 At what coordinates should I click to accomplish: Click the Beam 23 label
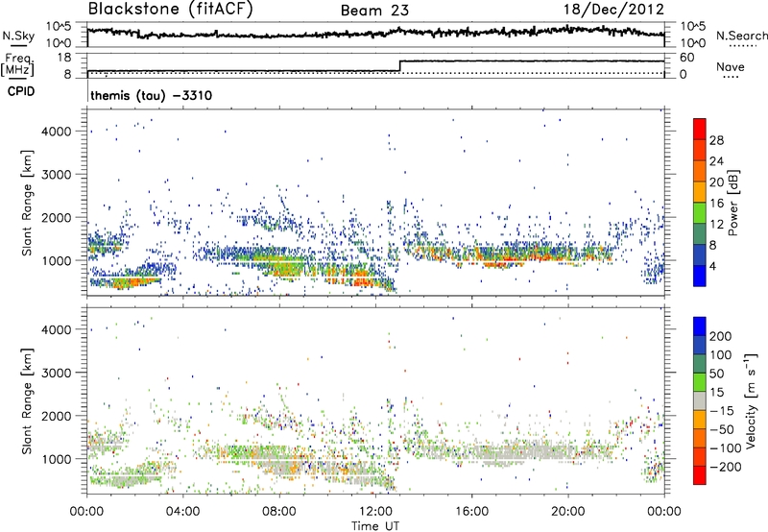[374, 11]
